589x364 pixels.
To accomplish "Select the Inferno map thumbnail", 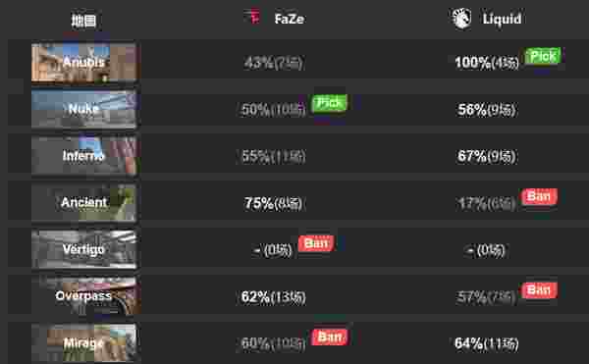I will tap(83, 155).
